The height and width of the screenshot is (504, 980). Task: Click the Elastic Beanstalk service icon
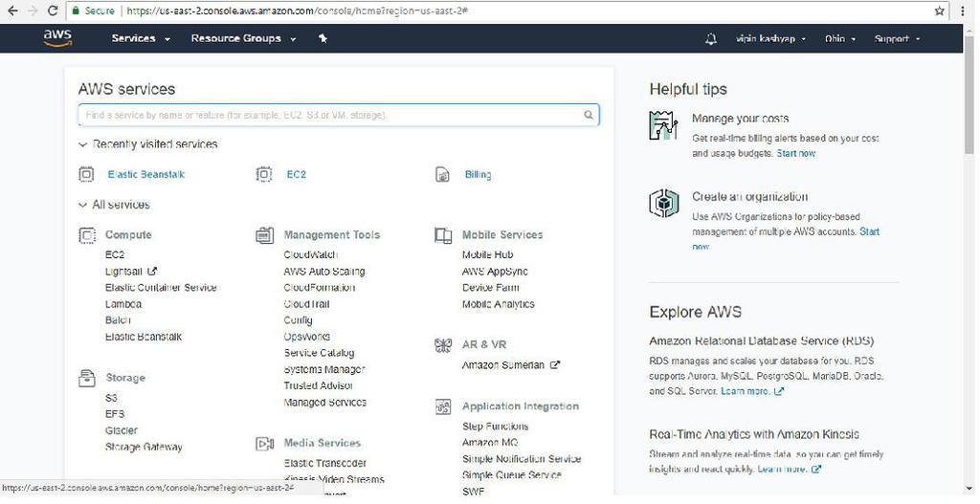click(x=87, y=175)
